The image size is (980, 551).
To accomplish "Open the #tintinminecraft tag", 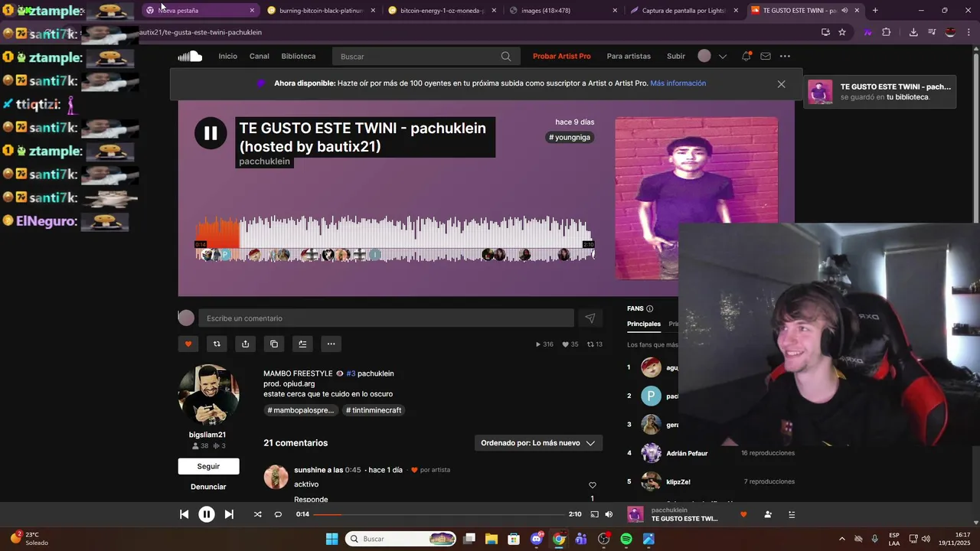I will tap(374, 410).
